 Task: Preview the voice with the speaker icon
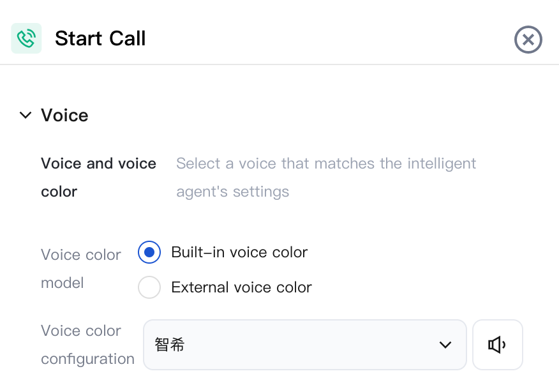click(x=497, y=345)
